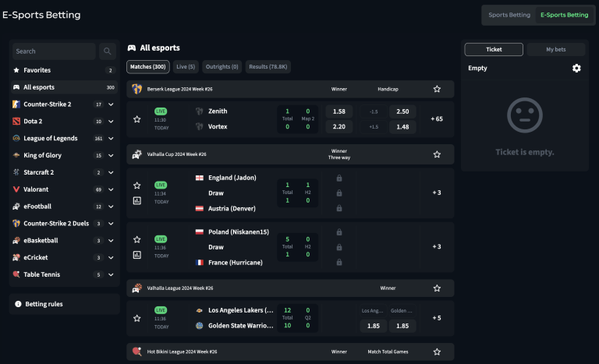The image size is (599, 364).
Task: Click the Valorant logo icon in sidebar
Action: pos(16,189)
